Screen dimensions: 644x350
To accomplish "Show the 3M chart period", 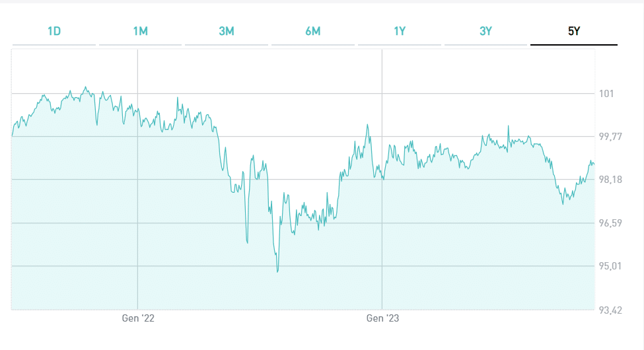I will tap(227, 31).
